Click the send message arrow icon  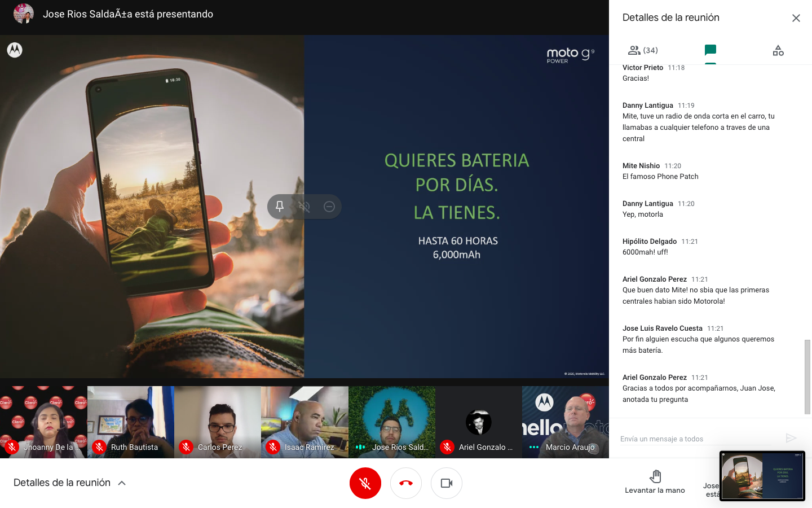tap(791, 438)
